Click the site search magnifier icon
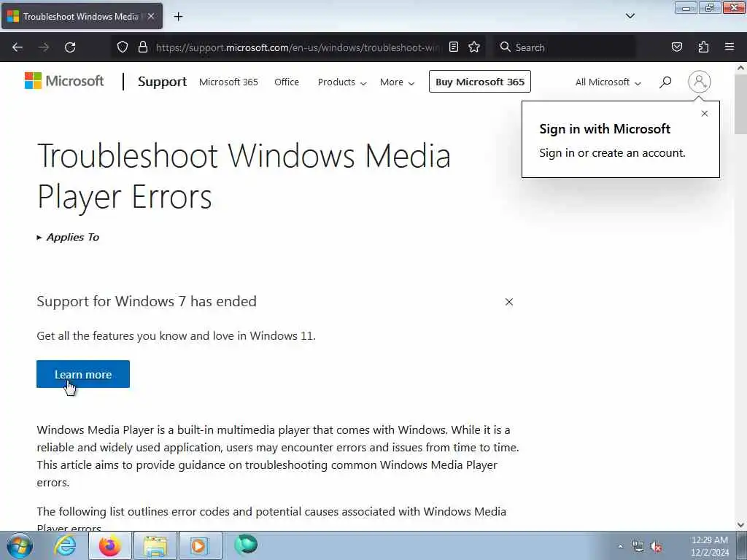This screenshot has width=747, height=560. [x=665, y=82]
